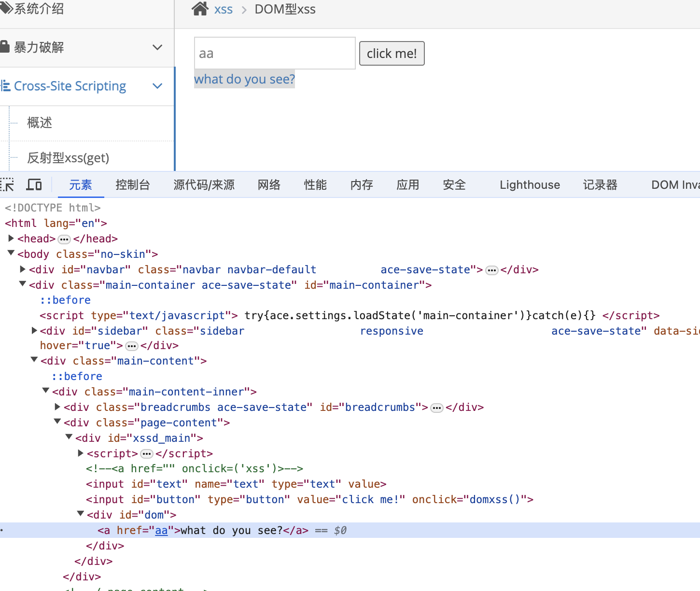Select the input id="text" node
This screenshot has height=591, width=700.
tap(236, 484)
